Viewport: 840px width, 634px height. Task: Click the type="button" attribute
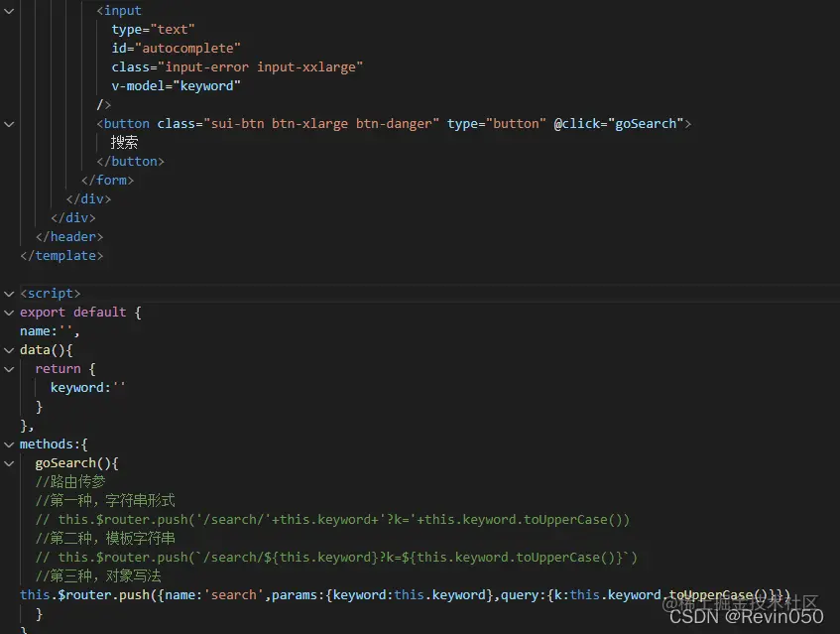[x=497, y=124]
